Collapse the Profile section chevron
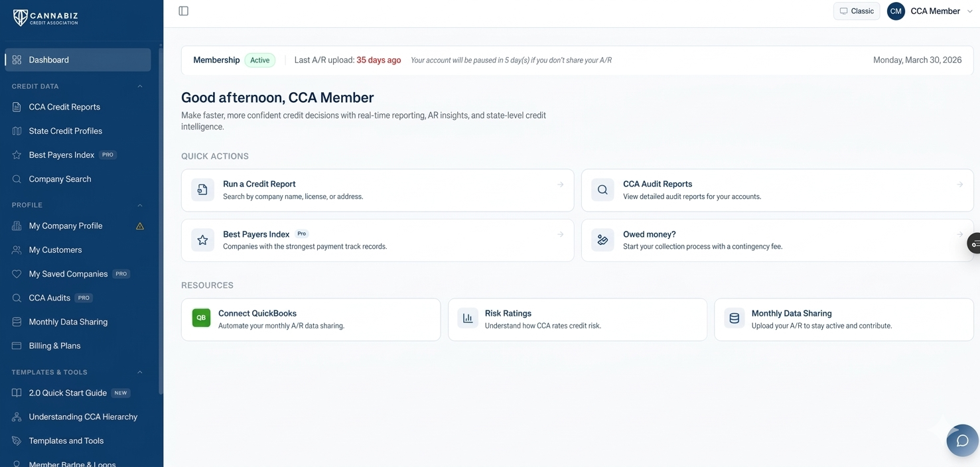980x467 pixels. click(140, 205)
